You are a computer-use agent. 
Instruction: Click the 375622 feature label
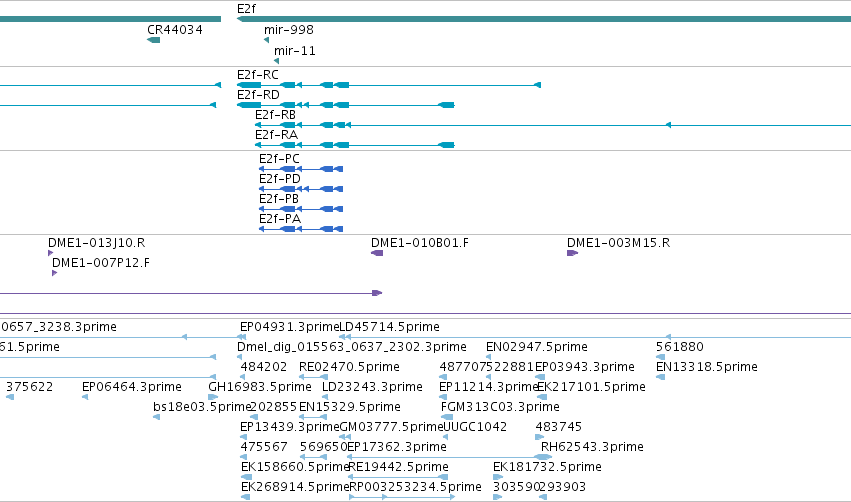point(30,387)
